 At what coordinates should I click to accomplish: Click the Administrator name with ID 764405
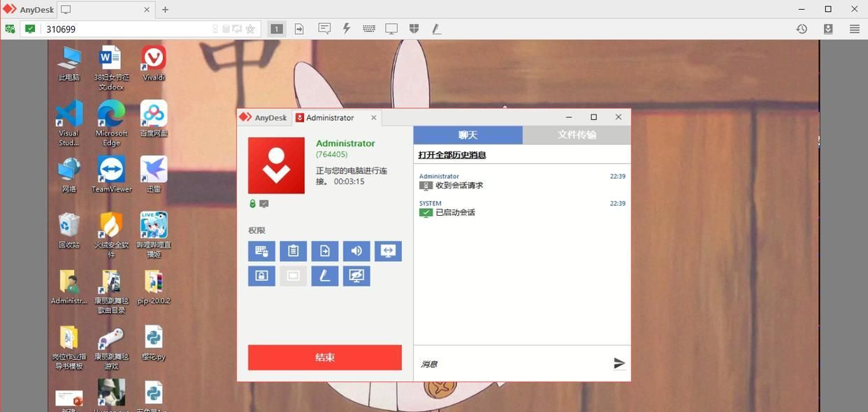click(x=345, y=148)
